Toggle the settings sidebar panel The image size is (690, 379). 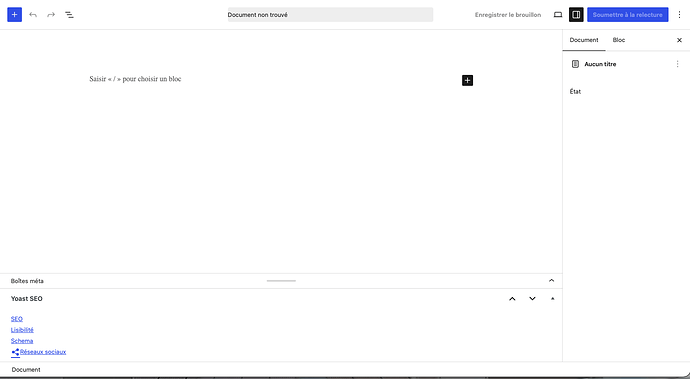click(x=576, y=15)
